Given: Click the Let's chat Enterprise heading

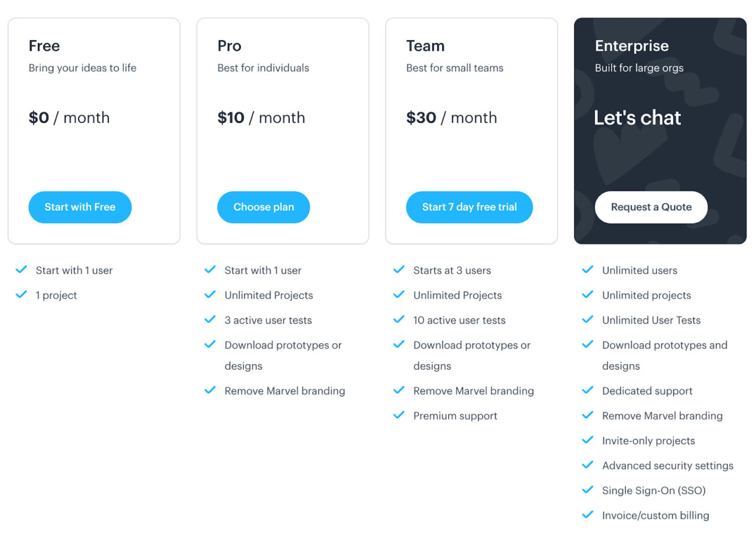Looking at the screenshot, I should click(637, 118).
